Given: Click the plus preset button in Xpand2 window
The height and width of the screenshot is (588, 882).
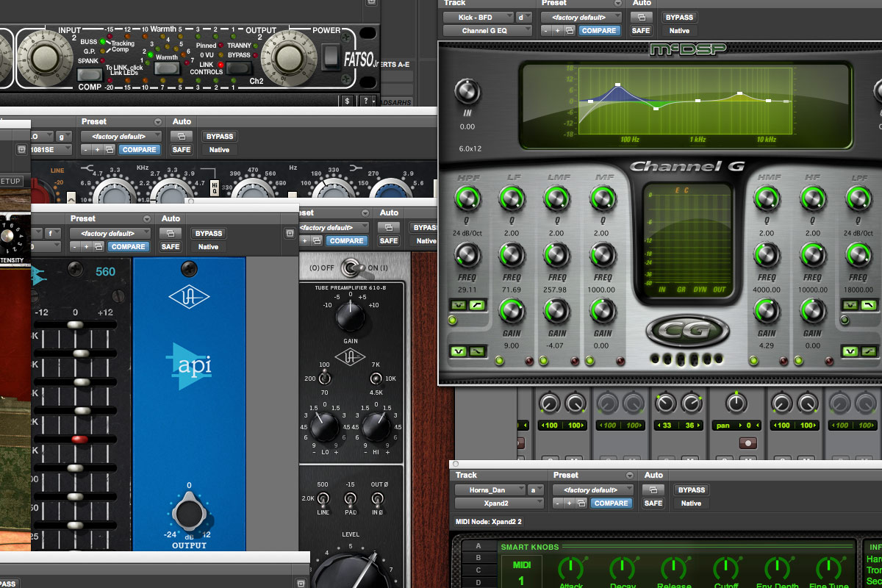Looking at the screenshot, I should click(x=570, y=503).
